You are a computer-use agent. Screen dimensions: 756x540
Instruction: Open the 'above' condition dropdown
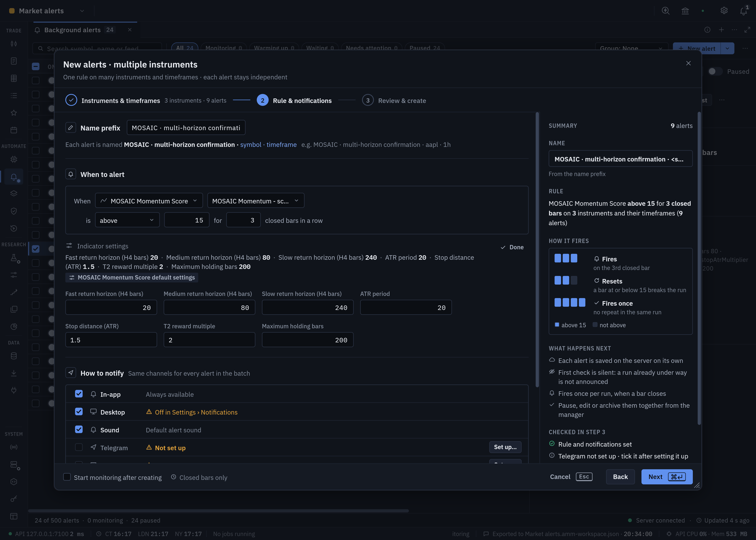pos(127,220)
